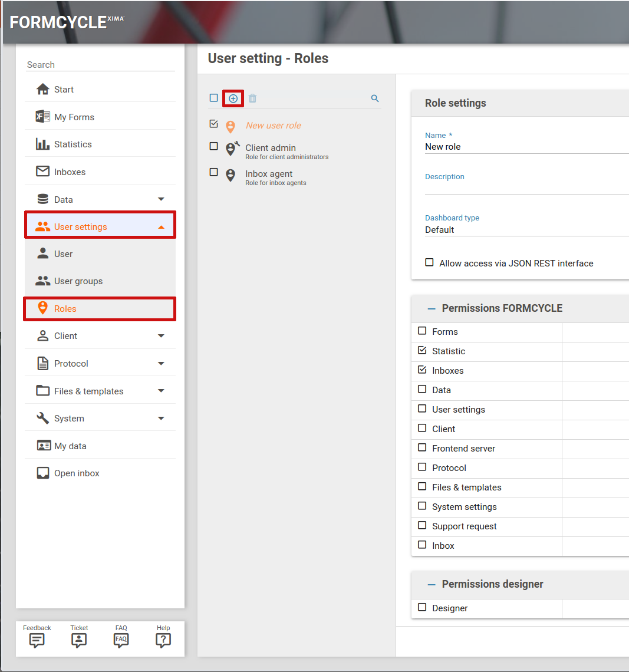Open the FAQ icon in footer
This screenshot has height=672, width=629.
[x=121, y=640]
